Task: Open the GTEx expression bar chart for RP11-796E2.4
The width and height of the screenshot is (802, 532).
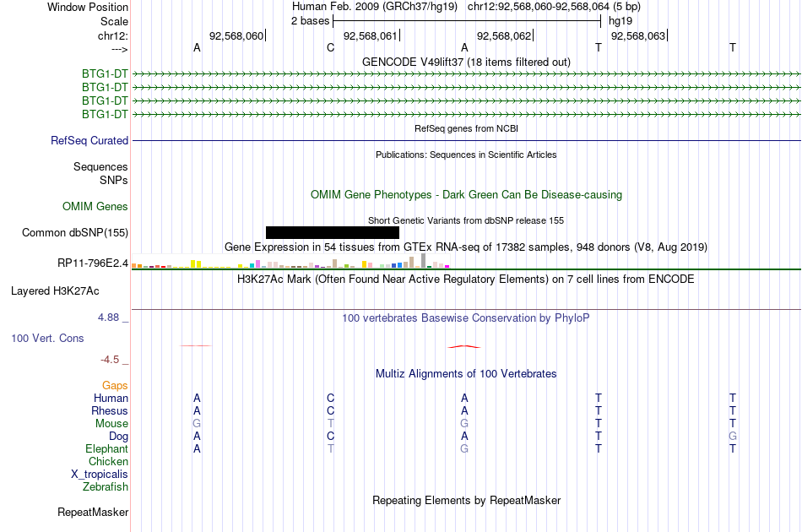Action: pyautogui.click(x=290, y=260)
